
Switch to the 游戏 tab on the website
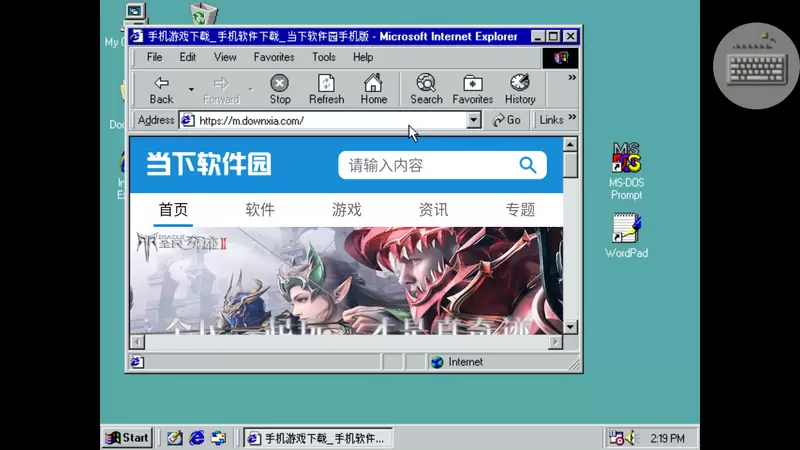point(346,209)
